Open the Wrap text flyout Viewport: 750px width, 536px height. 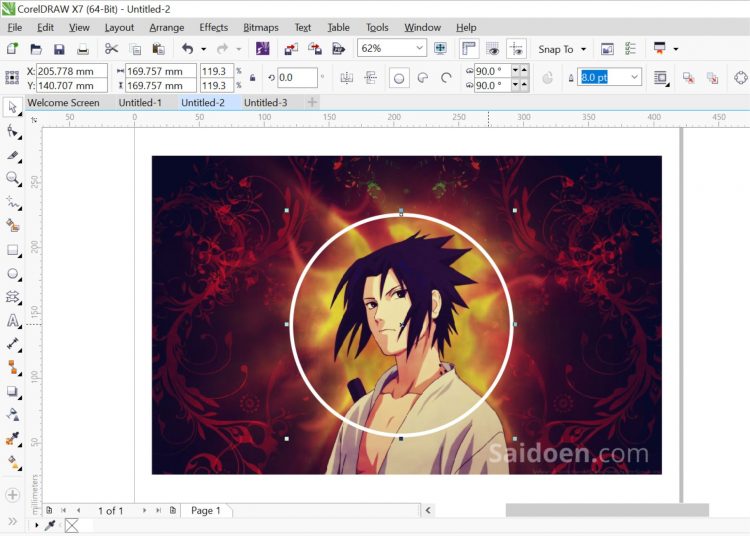[x=661, y=78]
